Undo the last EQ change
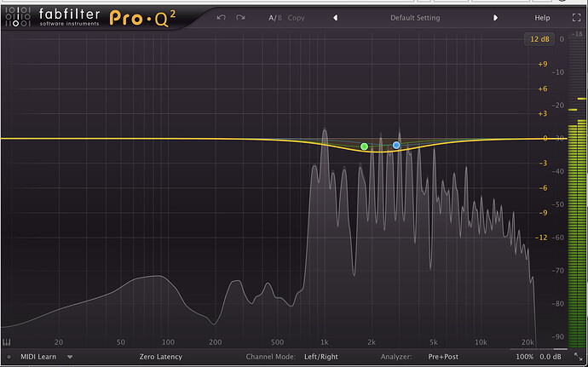 [222, 18]
